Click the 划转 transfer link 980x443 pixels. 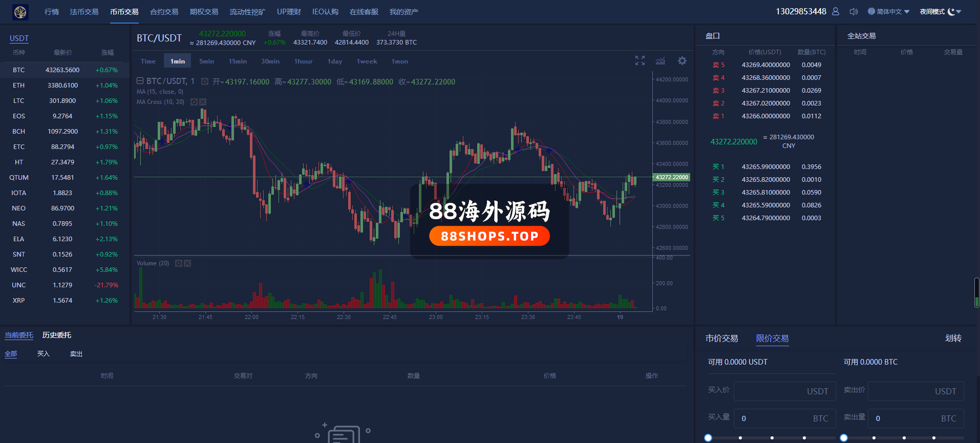pos(953,338)
